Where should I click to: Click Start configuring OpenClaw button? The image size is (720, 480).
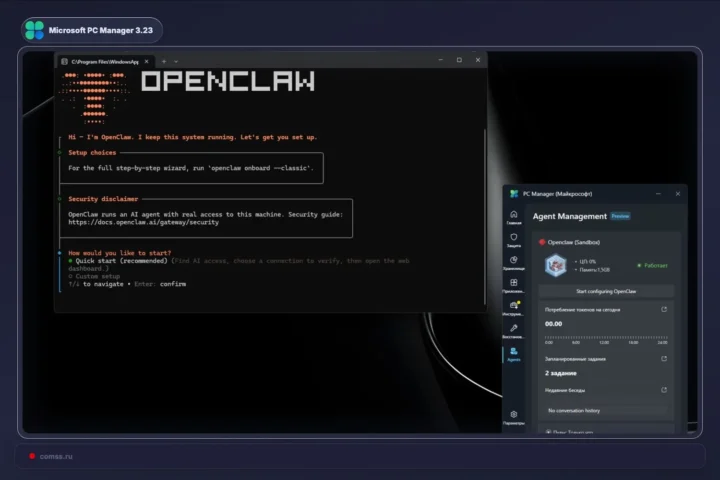click(x=606, y=291)
